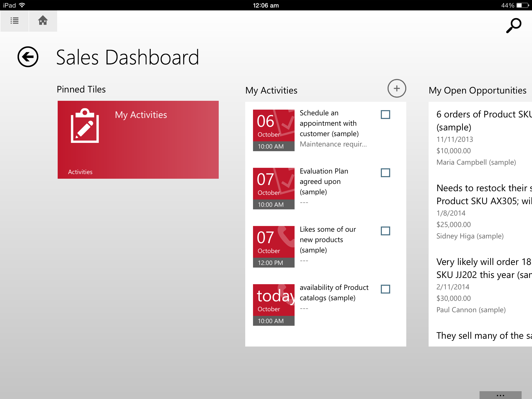Open search with the magnifier icon
This screenshot has width=532, height=399.
[514, 25]
